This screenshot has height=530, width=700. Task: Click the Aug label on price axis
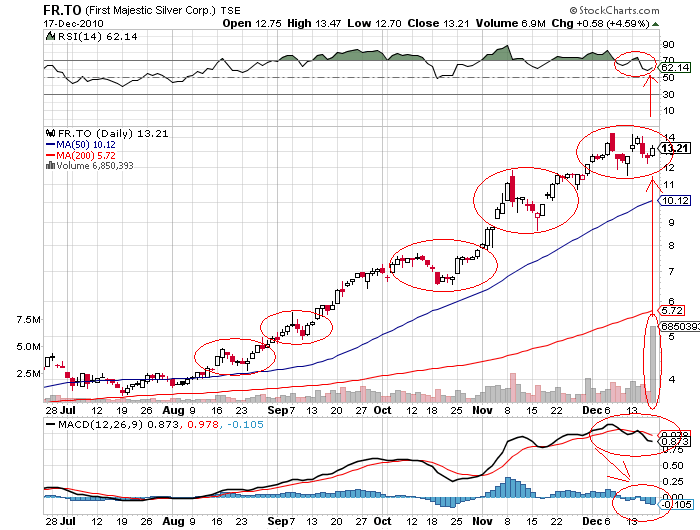174,410
